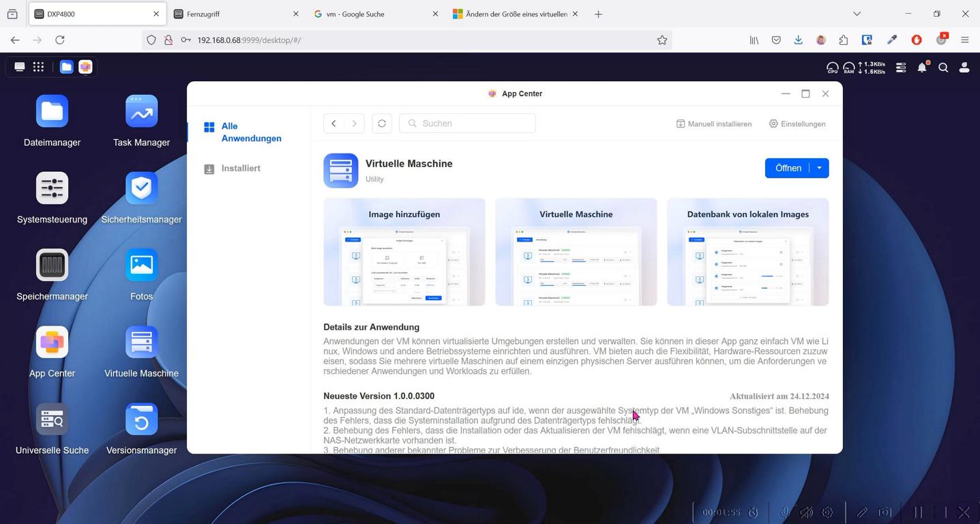Open the task list icon in NAS top bar
The width and height of the screenshot is (980, 524).
click(x=901, y=68)
